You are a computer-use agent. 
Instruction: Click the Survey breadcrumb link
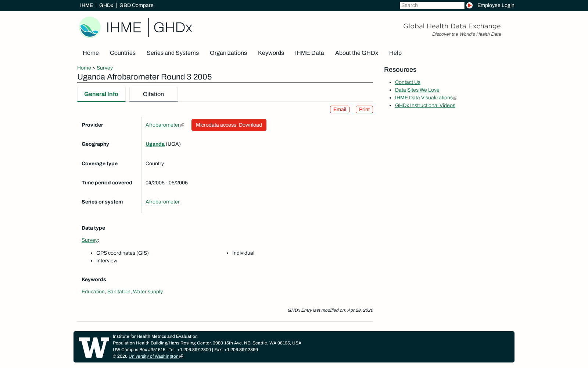point(105,68)
